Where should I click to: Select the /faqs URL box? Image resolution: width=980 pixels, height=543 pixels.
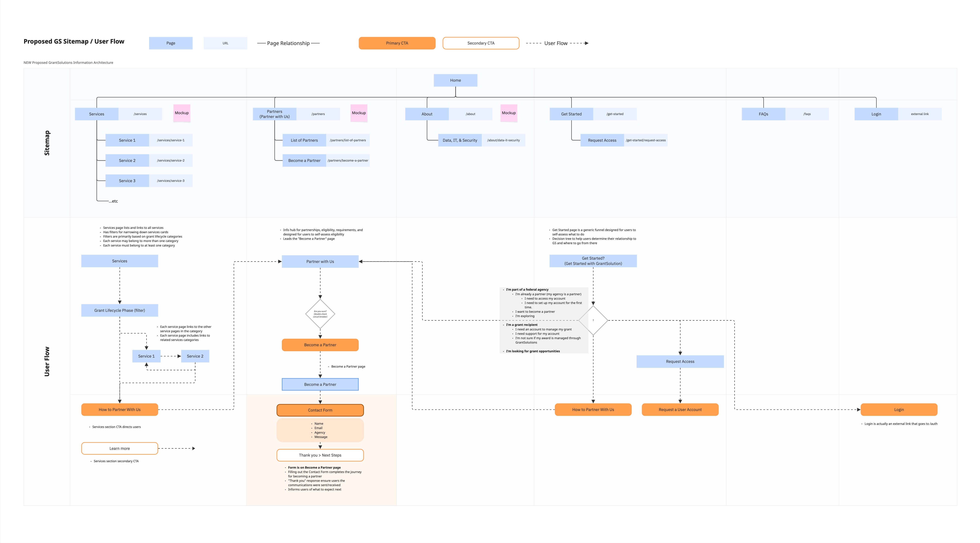(807, 114)
